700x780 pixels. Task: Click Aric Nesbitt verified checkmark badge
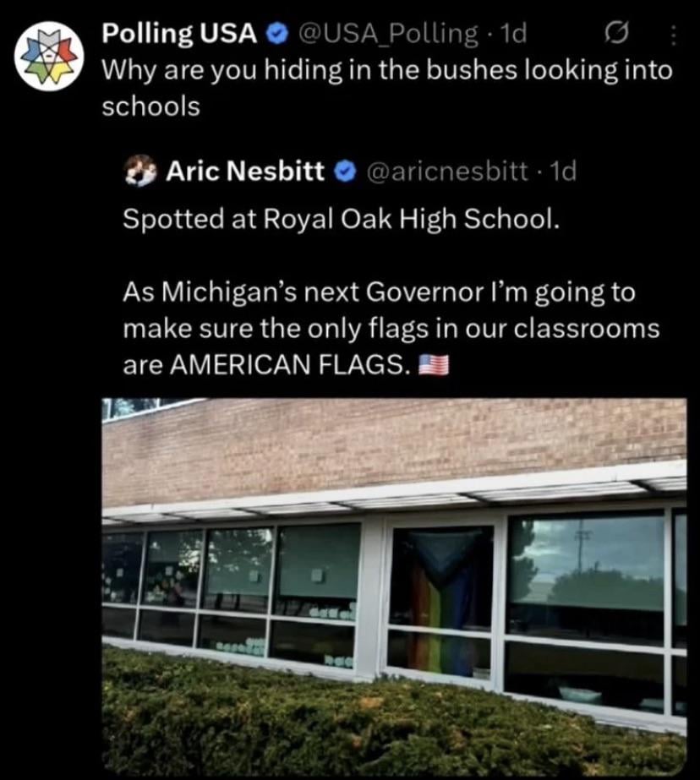[x=346, y=171]
